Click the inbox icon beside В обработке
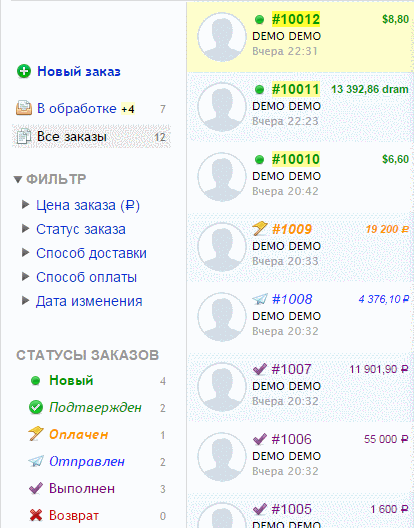Viewport: 414px width, 528px height. (x=24, y=108)
